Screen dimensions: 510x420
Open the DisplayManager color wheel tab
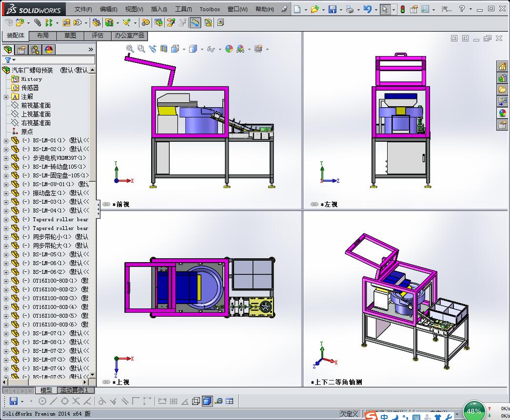[48, 49]
